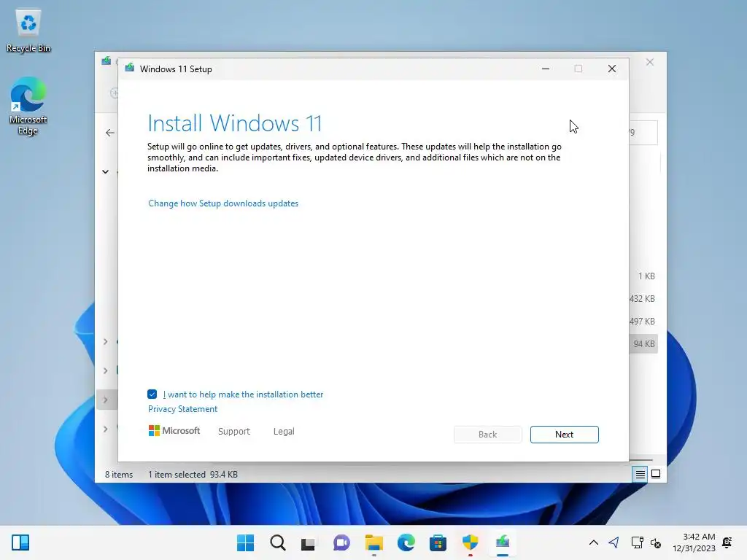Open the Privacy Statement link

tap(182, 409)
